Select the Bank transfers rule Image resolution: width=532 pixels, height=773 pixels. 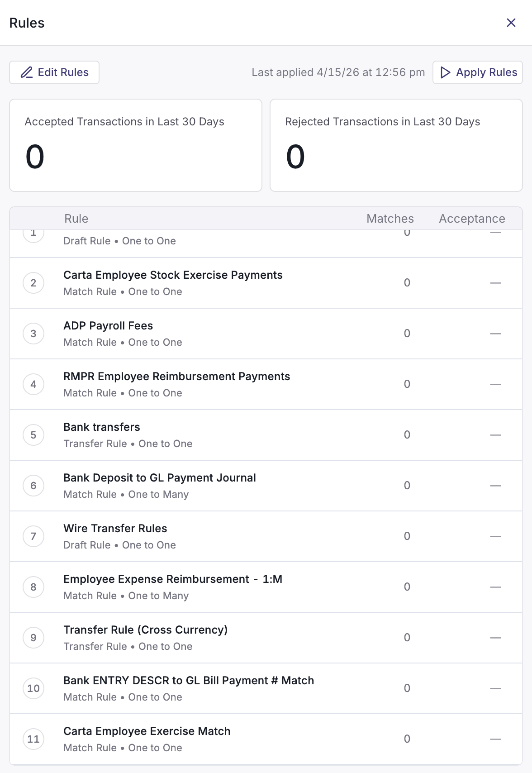[x=266, y=435]
